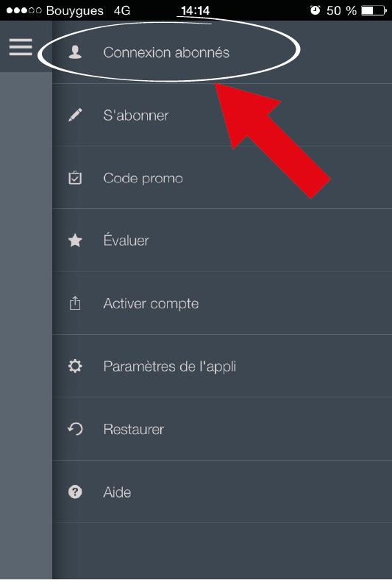
Task: Select the S'abonner menu item
Action: tap(222, 115)
